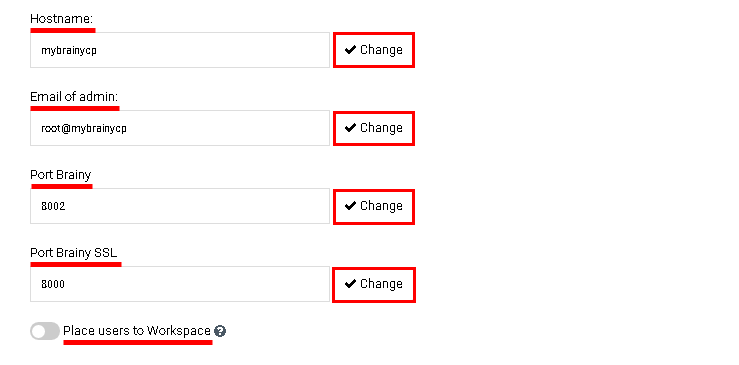Click the Email of admin label
The width and height of the screenshot is (739, 365).
(x=74, y=97)
